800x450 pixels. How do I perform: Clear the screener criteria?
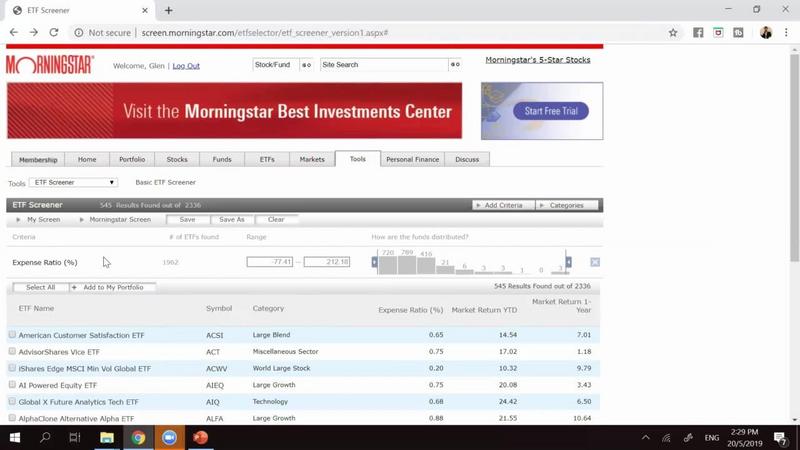(x=276, y=219)
